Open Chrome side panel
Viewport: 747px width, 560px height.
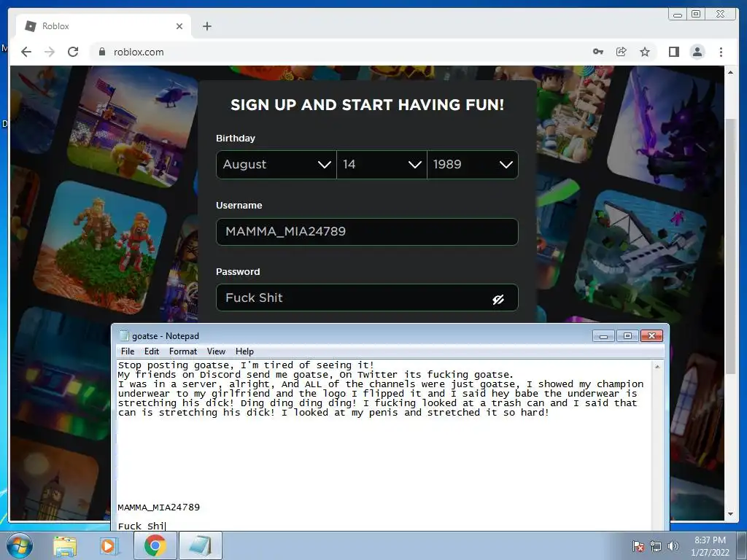pos(673,52)
